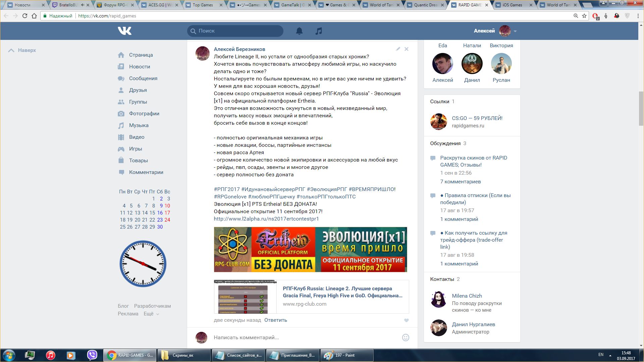Viewport: 644px width, 362px height.
Task: Click the Реклама footer link
Action: coord(128,314)
